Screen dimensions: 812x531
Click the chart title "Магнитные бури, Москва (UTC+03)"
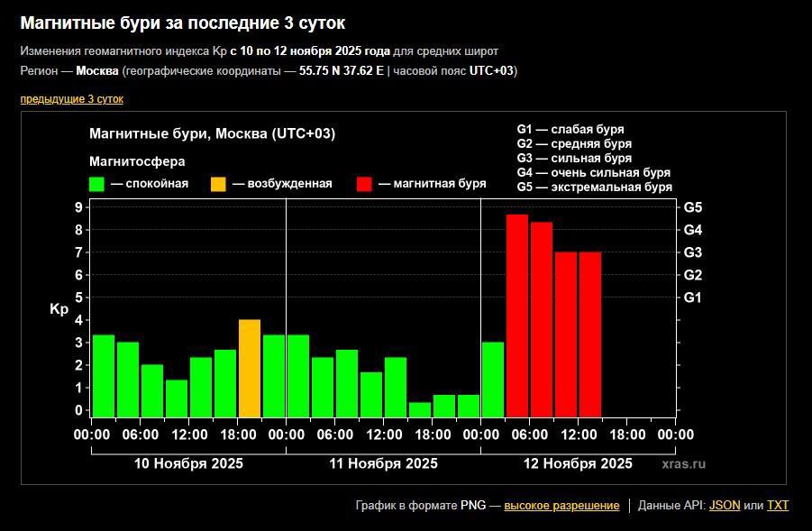pyautogui.click(x=212, y=134)
